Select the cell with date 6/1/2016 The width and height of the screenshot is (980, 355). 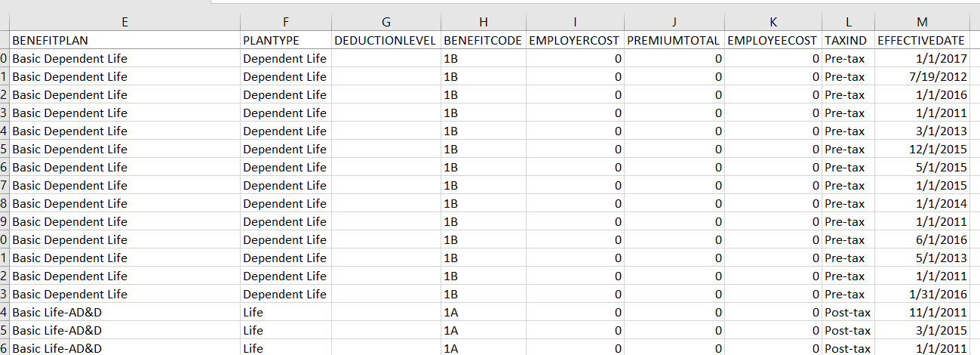[x=922, y=239]
